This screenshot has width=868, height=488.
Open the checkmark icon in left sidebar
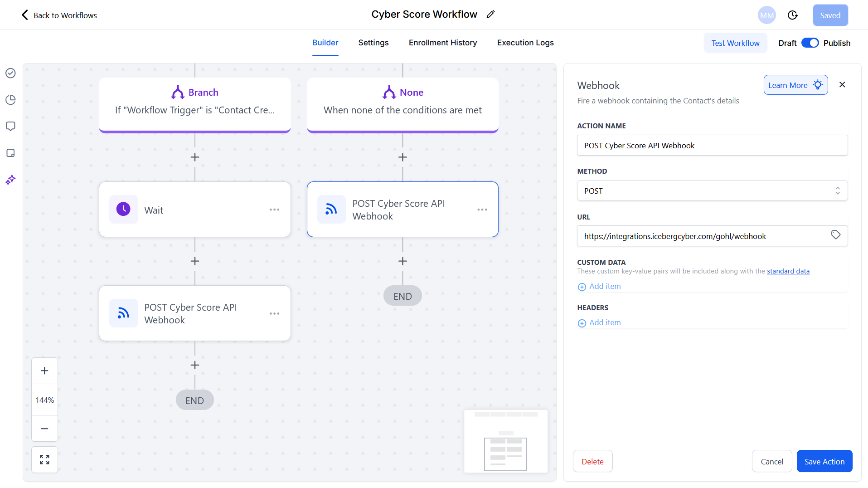coord(10,73)
